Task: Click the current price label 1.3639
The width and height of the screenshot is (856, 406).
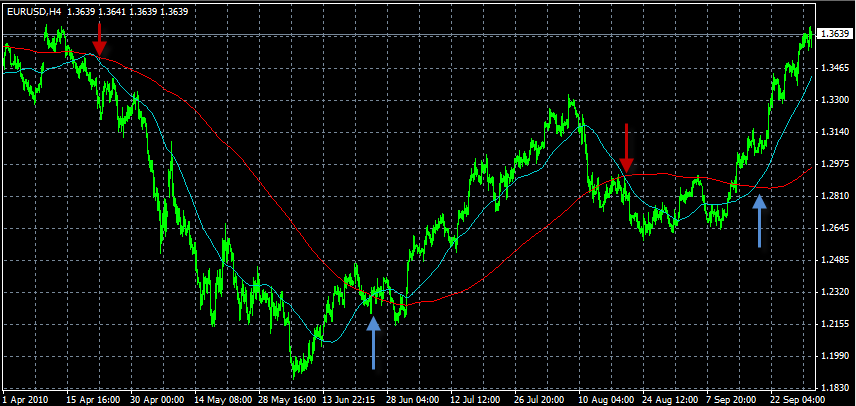Action: pos(834,34)
